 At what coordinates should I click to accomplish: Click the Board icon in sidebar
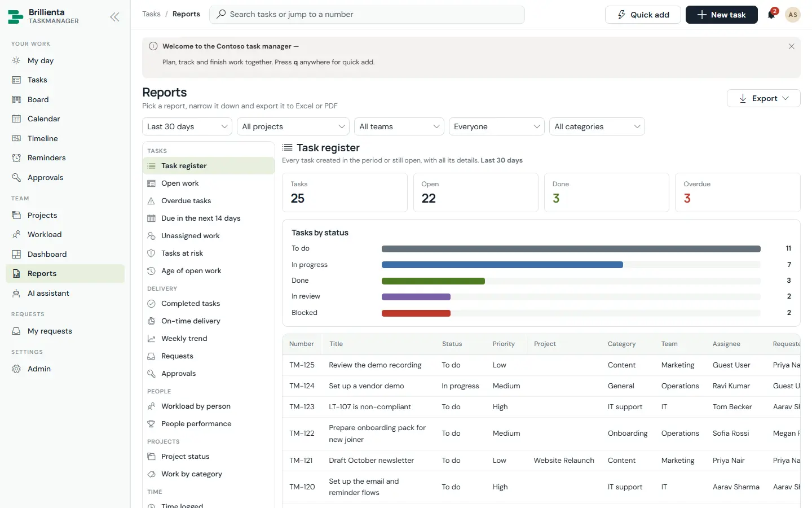pos(16,99)
